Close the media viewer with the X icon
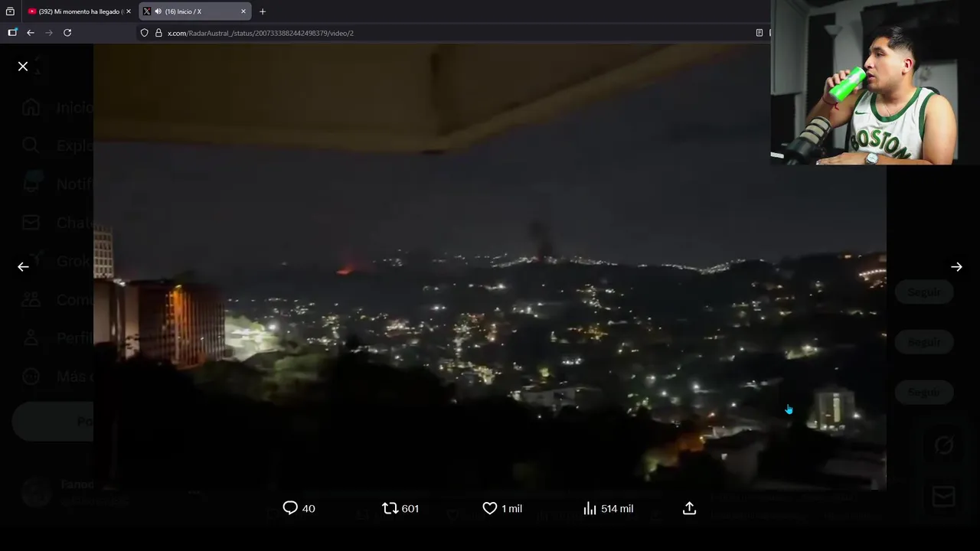This screenshot has height=551, width=980. point(23,67)
